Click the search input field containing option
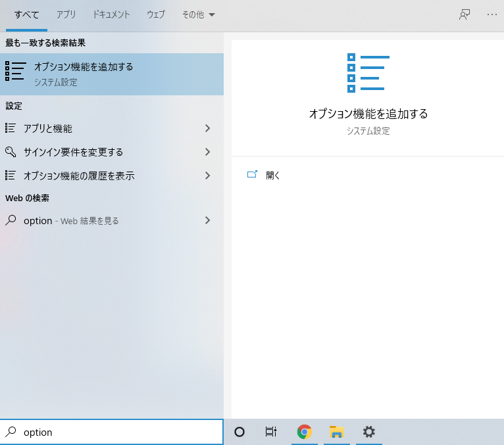Viewport: 504px width, 445px height. (x=112, y=432)
